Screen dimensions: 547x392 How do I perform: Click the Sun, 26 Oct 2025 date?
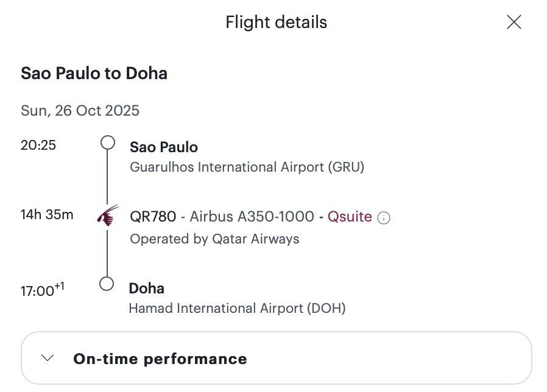tap(80, 111)
